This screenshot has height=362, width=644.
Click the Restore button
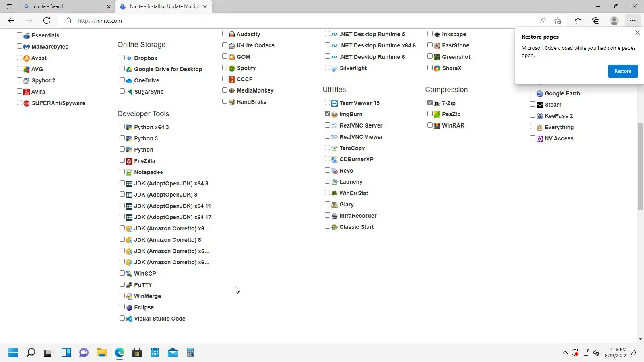point(623,71)
